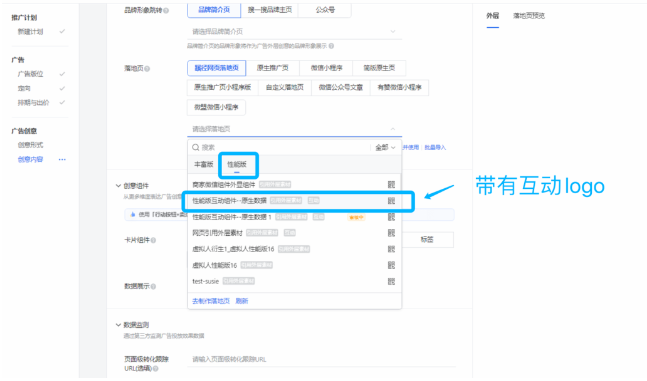Click QR code icon for 虚拟人衍生1_虚拟人性能版16
This screenshot has width=647, height=381.
pyautogui.click(x=391, y=249)
